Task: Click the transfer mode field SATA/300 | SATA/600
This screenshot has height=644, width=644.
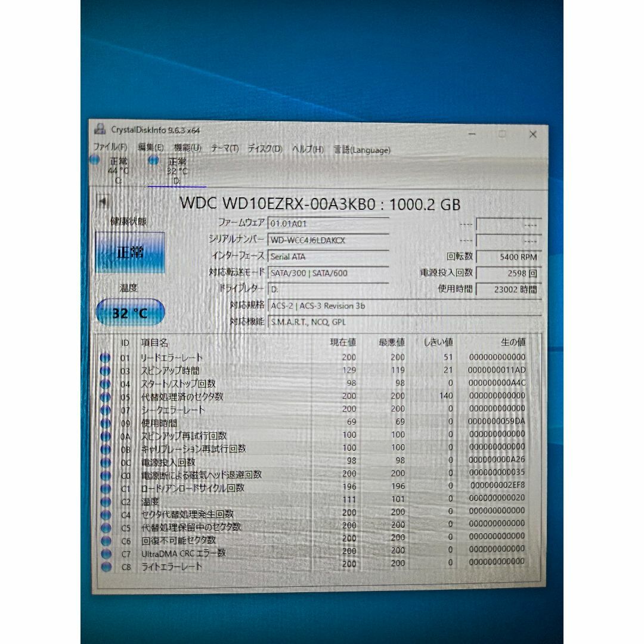Action: pyautogui.click(x=328, y=273)
